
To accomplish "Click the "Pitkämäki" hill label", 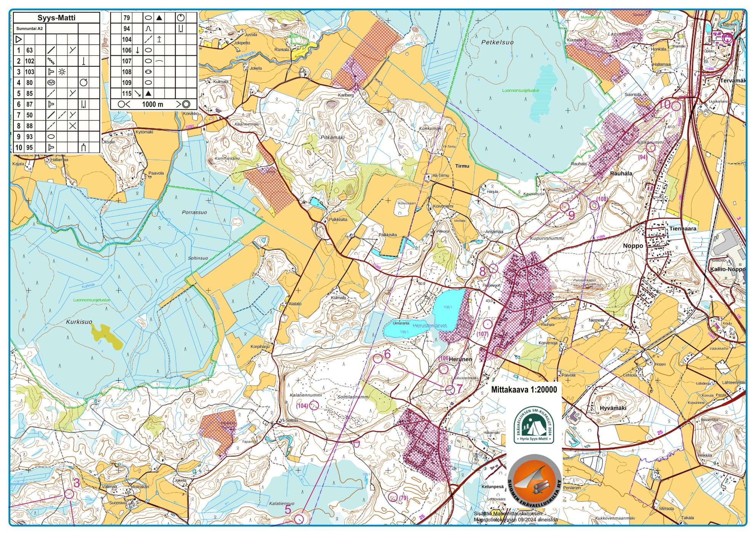I will pyautogui.click(x=332, y=137).
